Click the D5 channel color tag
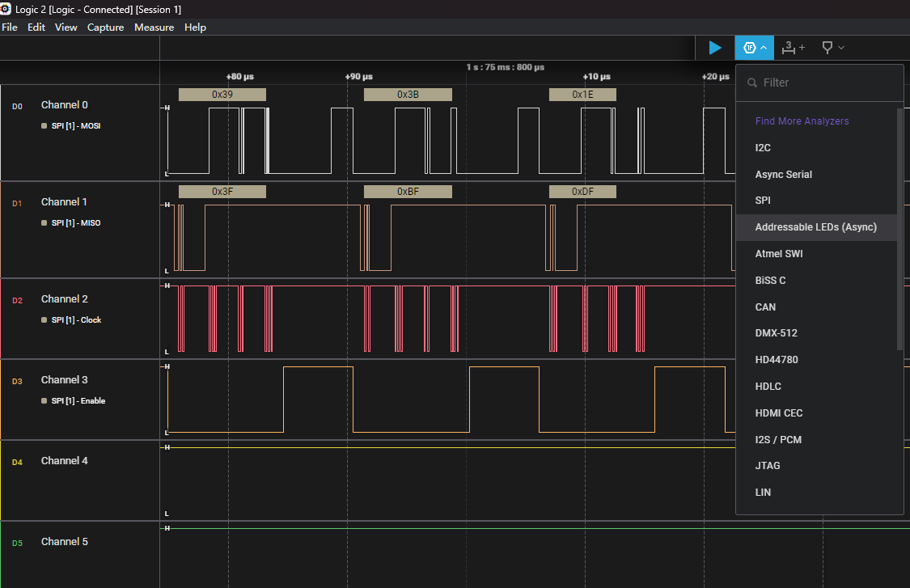The width and height of the screenshot is (910, 588). coord(18,544)
